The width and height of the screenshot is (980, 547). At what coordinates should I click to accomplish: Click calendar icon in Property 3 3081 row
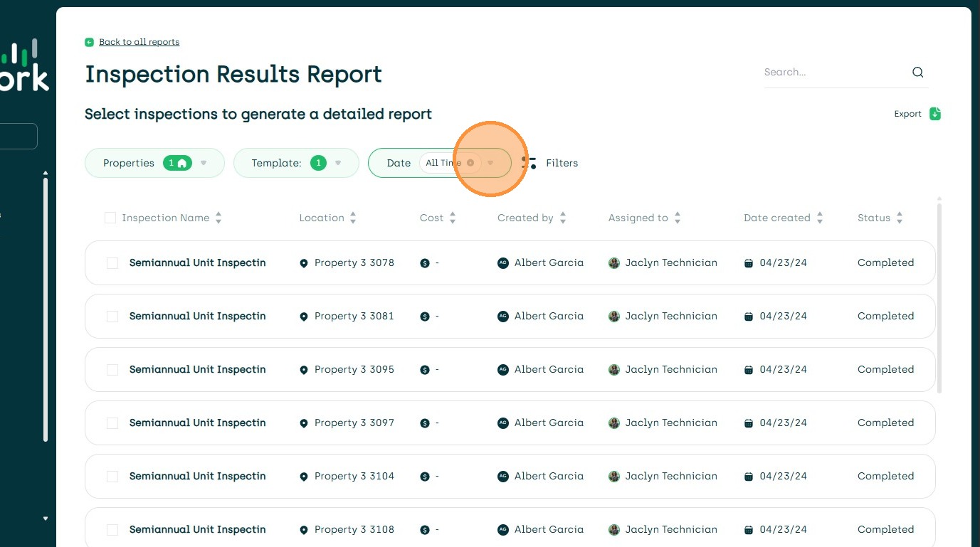748,317
